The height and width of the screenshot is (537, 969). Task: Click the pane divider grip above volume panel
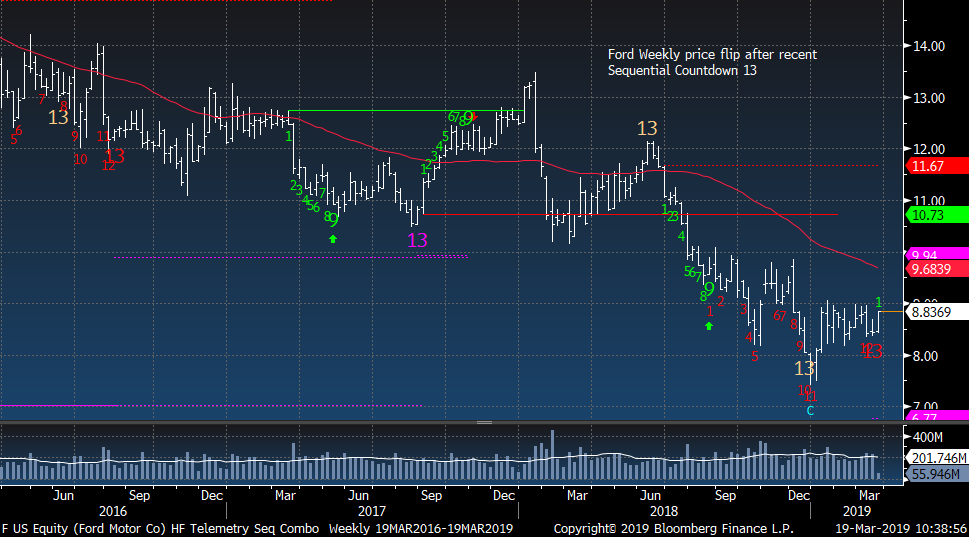click(x=484, y=423)
